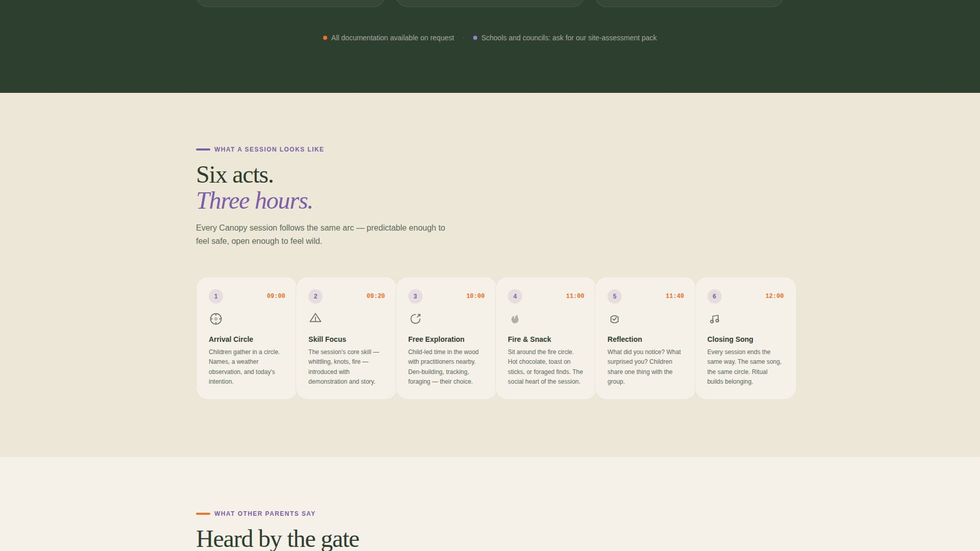This screenshot has height=551, width=980.
Task: Click 'All documentation available on request' text
Action: (x=393, y=38)
